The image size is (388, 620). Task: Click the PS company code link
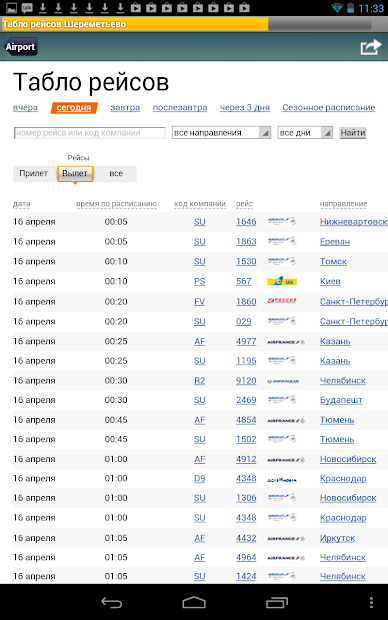click(199, 281)
